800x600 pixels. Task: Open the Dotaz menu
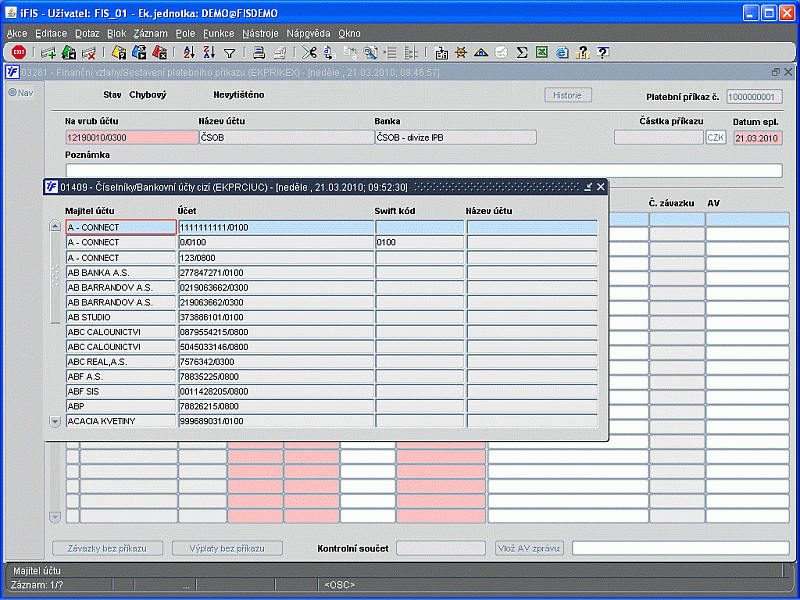pyautogui.click(x=87, y=34)
